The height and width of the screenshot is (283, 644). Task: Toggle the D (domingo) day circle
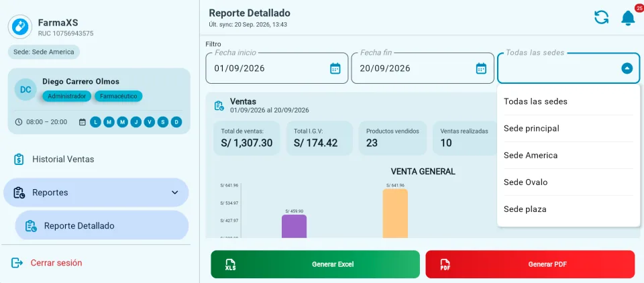[x=176, y=122]
